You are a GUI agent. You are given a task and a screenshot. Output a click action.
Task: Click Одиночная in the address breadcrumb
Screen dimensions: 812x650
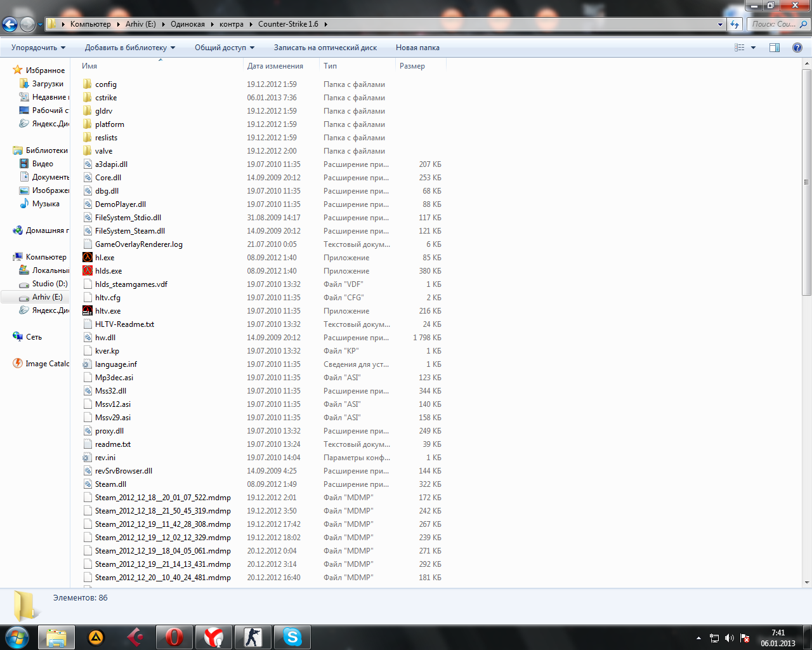pyautogui.click(x=187, y=24)
